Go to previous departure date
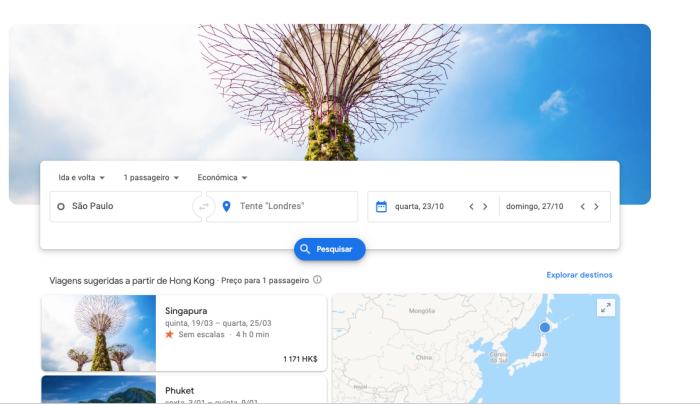The width and height of the screenshot is (700, 405). (471, 206)
